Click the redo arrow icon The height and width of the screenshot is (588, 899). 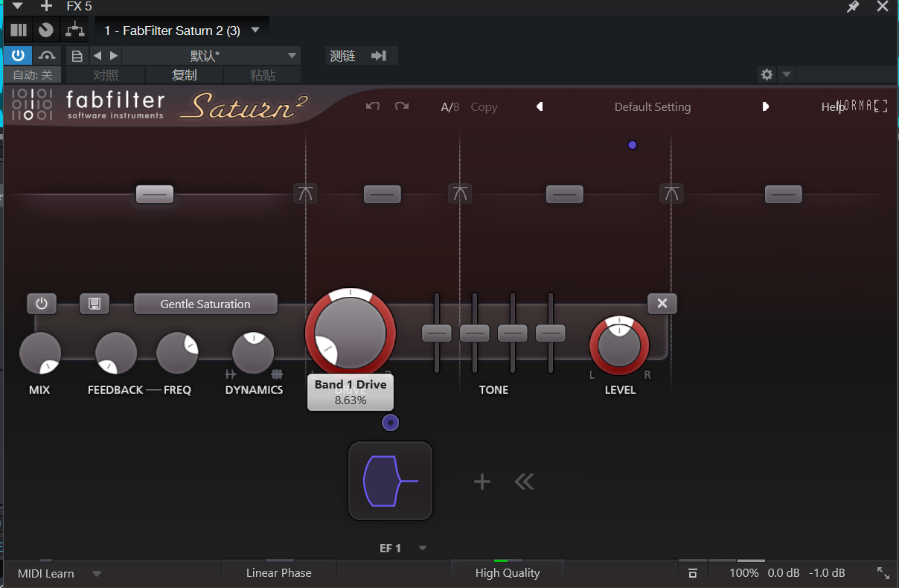[402, 106]
